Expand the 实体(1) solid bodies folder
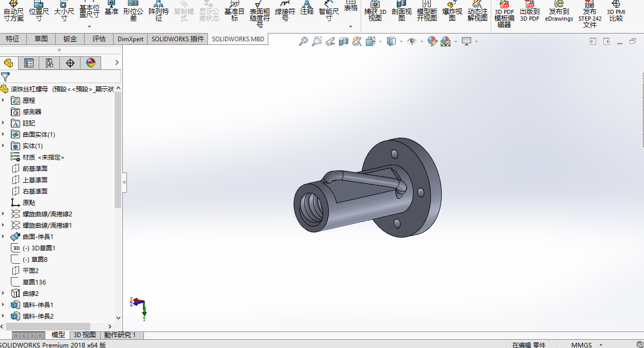Screen dimensions: 644x348 (x=3, y=146)
